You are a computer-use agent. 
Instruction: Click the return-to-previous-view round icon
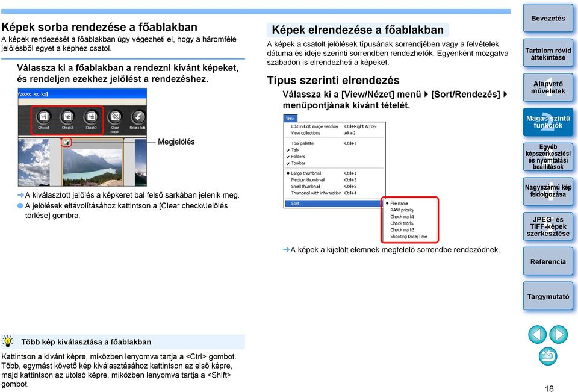[548, 356]
